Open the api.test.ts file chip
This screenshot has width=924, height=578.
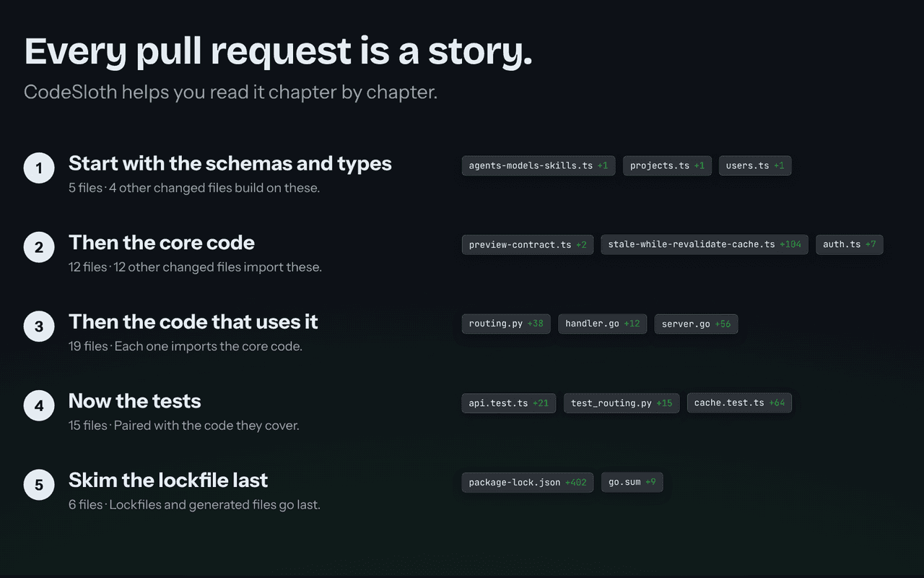[509, 402]
